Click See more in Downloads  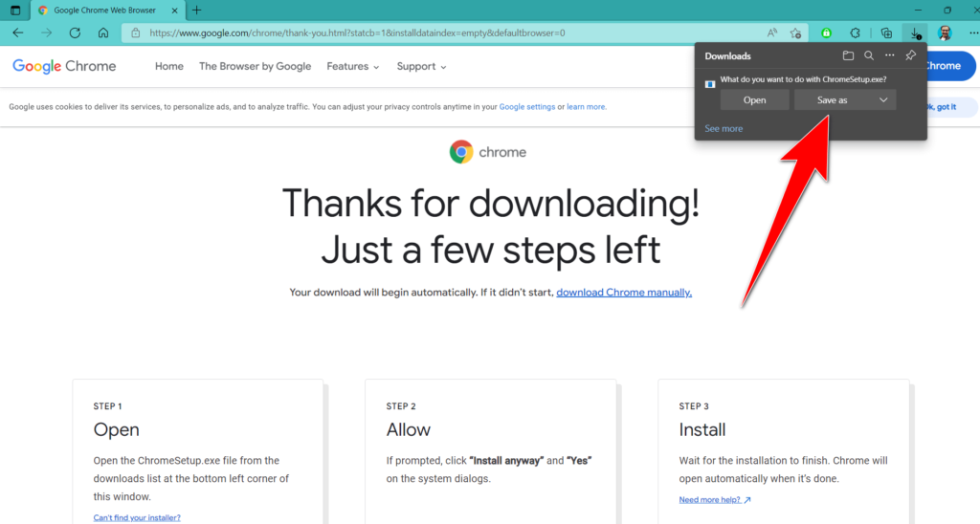click(x=724, y=129)
